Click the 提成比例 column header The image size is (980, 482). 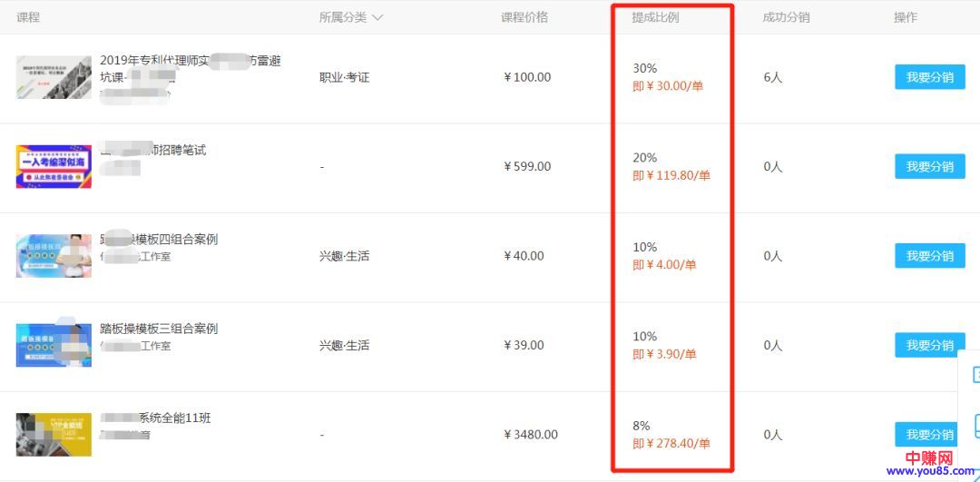pos(655,17)
